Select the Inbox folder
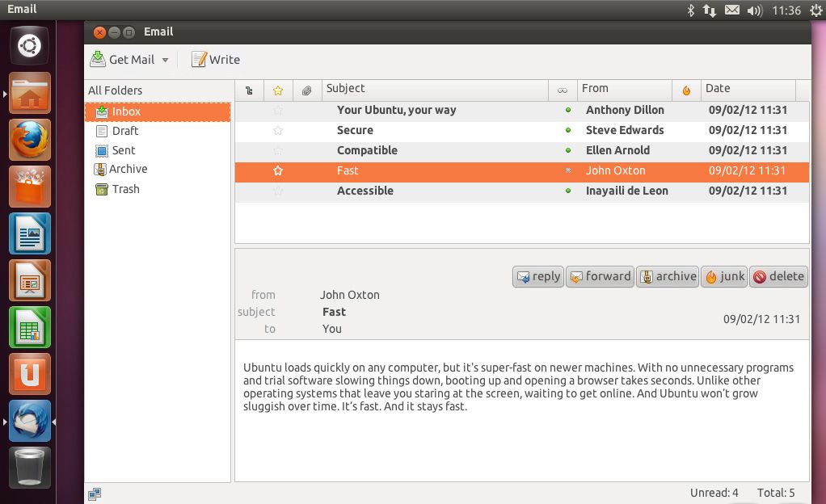The height and width of the screenshot is (504, 826). 158,111
